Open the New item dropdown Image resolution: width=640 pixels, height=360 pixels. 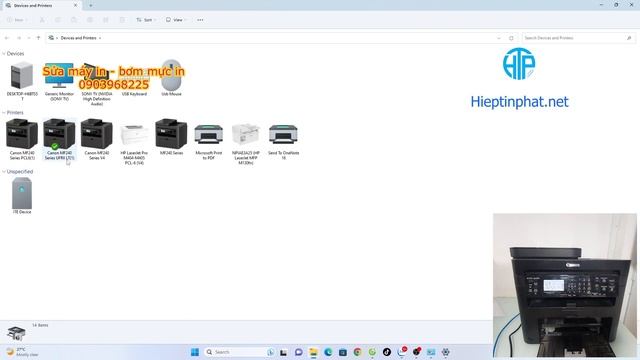[x=16, y=20]
